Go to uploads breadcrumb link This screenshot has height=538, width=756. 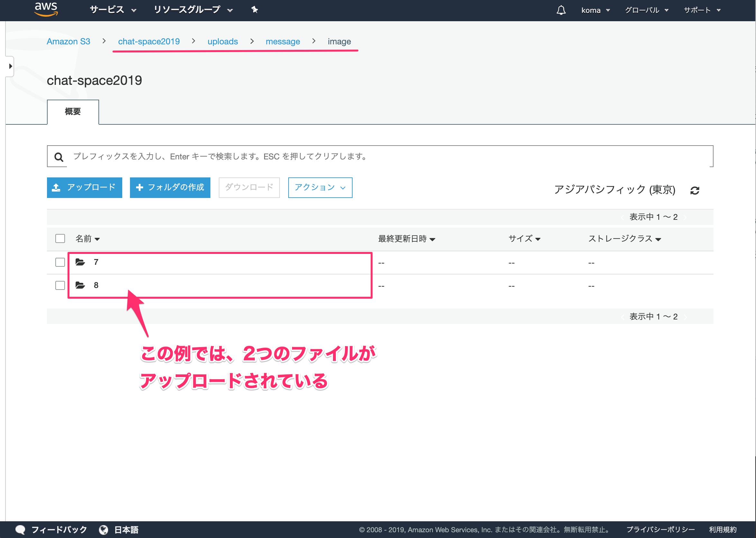click(223, 41)
